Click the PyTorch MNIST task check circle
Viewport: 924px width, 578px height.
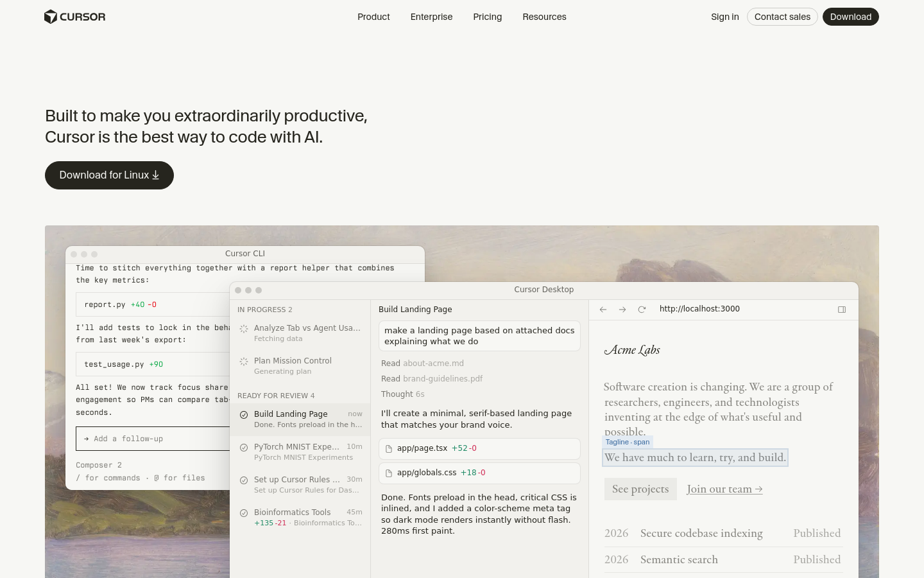point(244,448)
